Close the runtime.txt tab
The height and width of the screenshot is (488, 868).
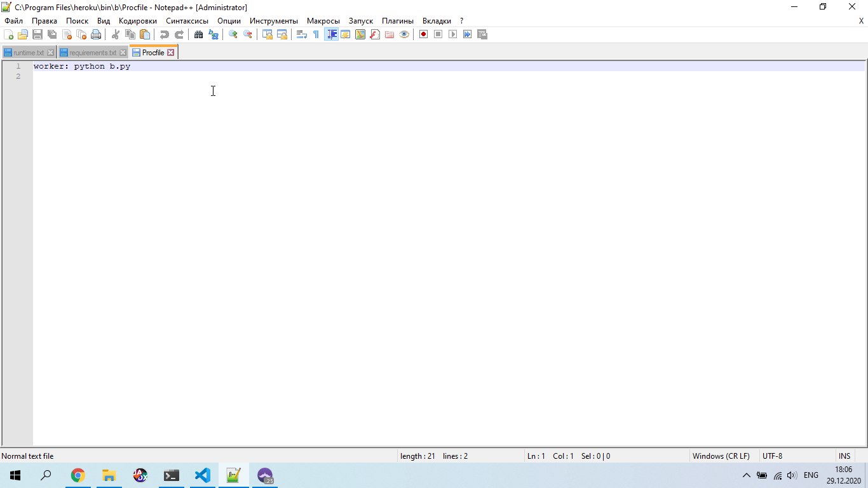(50, 53)
